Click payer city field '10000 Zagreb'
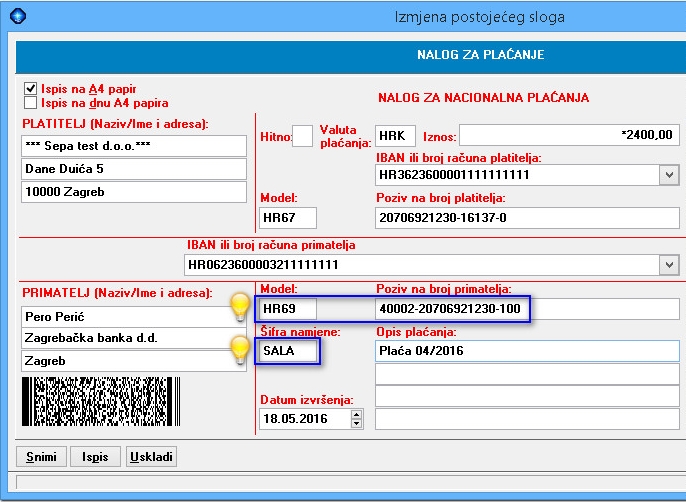Screen dimensions: 686x502 click(x=134, y=192)
